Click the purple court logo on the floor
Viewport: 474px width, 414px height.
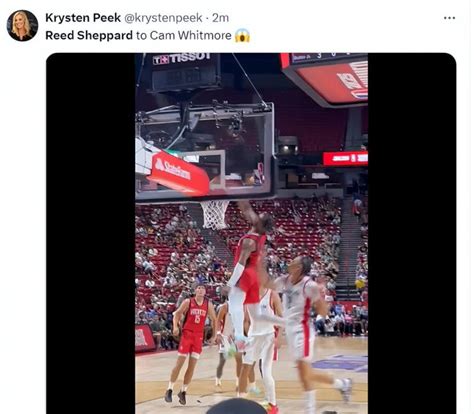pyautogui.click(x=341, y=363)
